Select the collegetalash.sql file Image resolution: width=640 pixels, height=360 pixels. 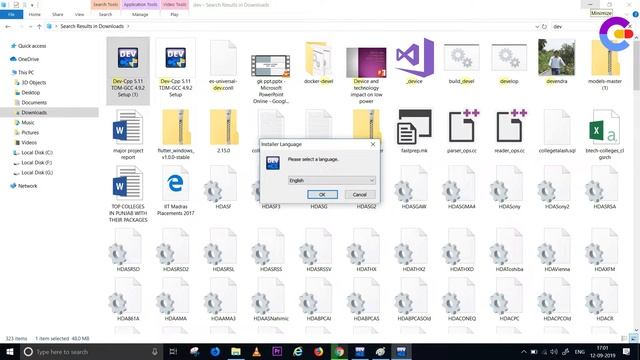click(557, 131)
